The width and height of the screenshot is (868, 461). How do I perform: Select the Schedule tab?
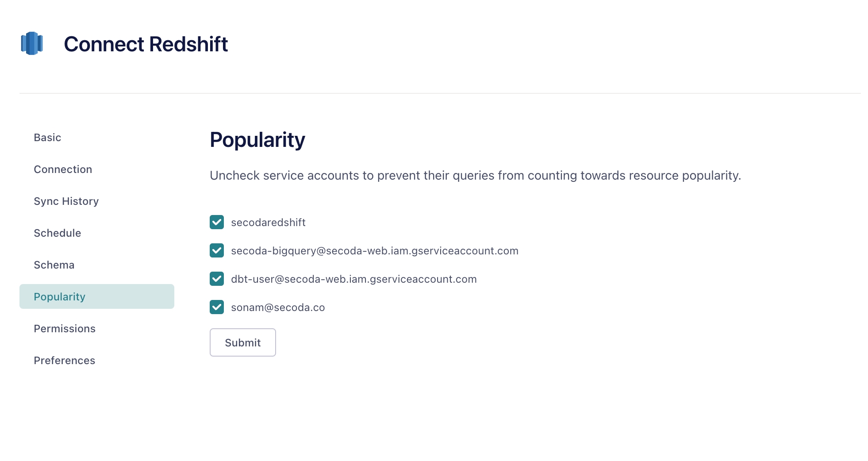click(x=58, y=233)
